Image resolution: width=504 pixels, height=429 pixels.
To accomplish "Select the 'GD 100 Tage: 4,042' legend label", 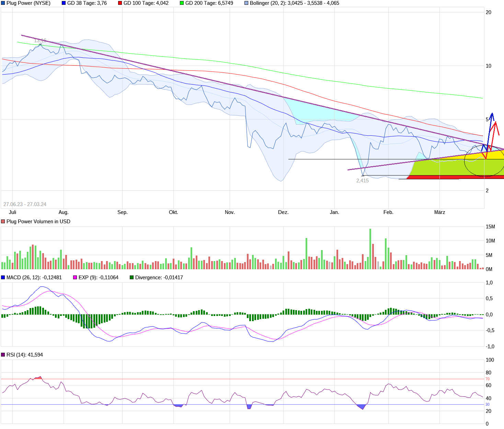I will point(146,3).
